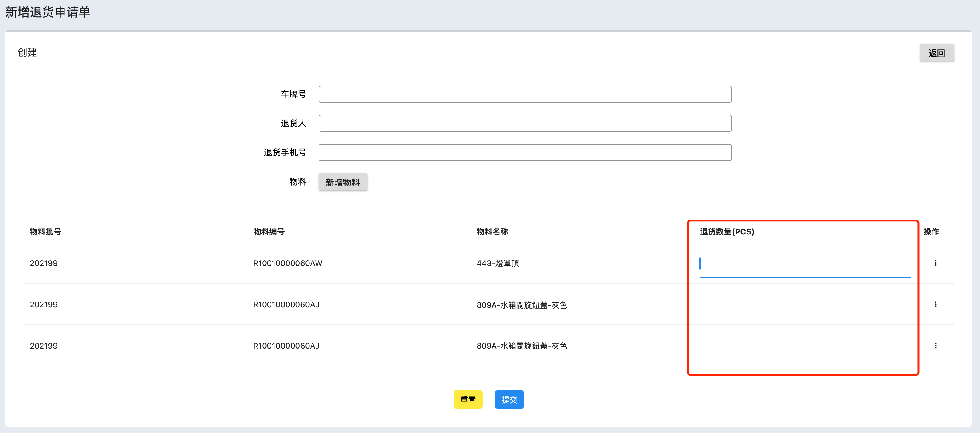The width and height of the screenshot is (980, 433).
Task: Click the 物料 field label
Action: [x=298, y=182]
